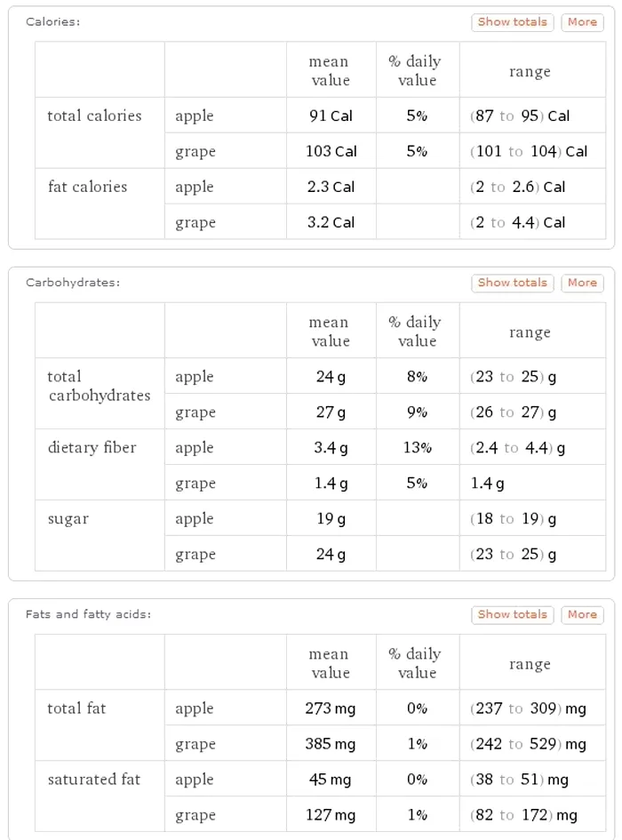Click Show totals in Fats and fatty acids
Screen dimensions: 622x840
(x=512, y=614)
